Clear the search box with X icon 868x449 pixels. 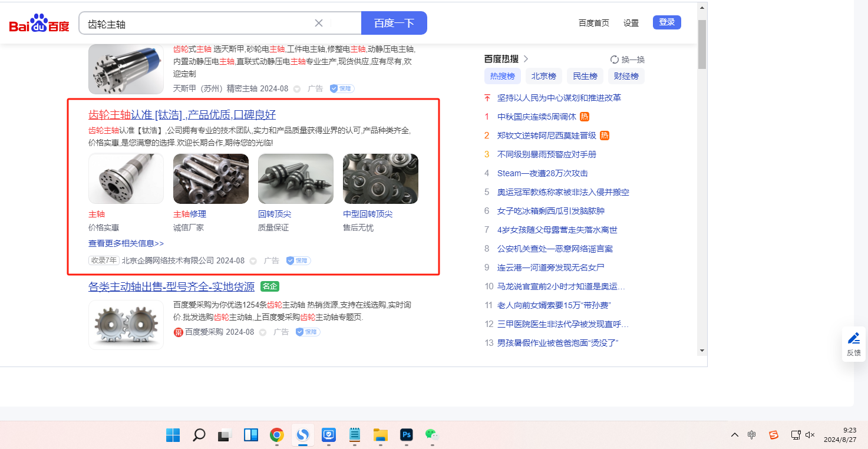(x=319, y=23)
